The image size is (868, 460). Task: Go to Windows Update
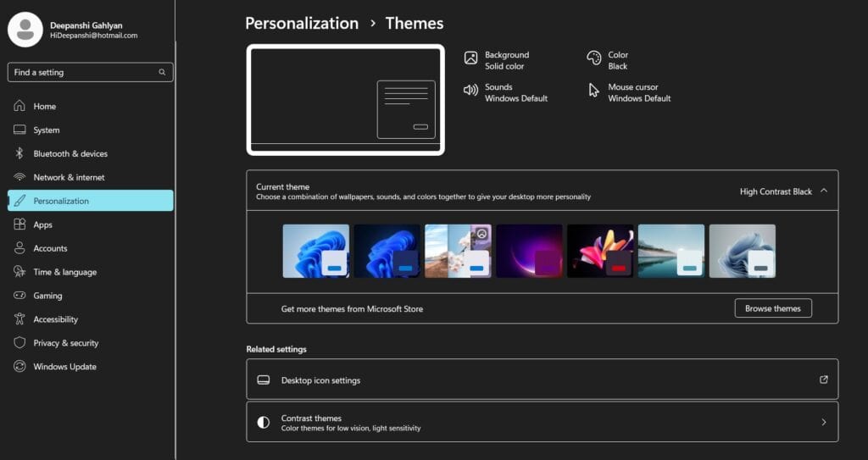pos(90,367)
